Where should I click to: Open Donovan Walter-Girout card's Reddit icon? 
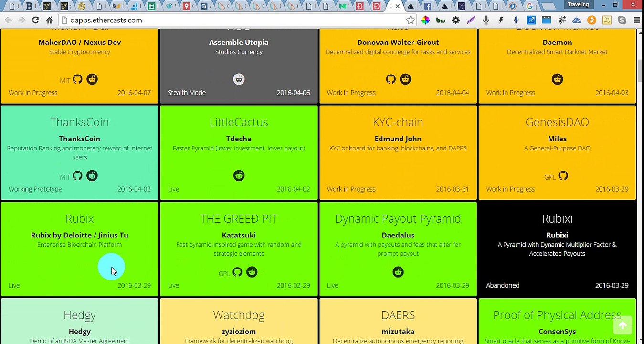click(405, 79)
